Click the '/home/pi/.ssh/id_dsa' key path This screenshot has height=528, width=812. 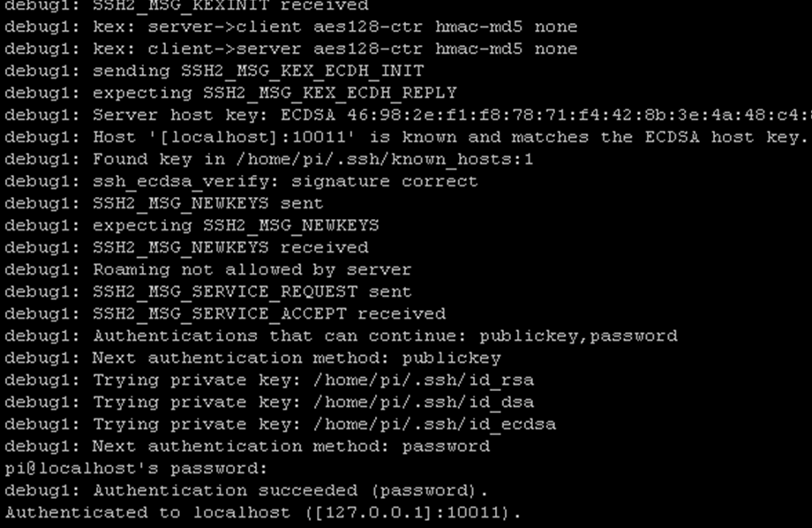coord(423,403)
